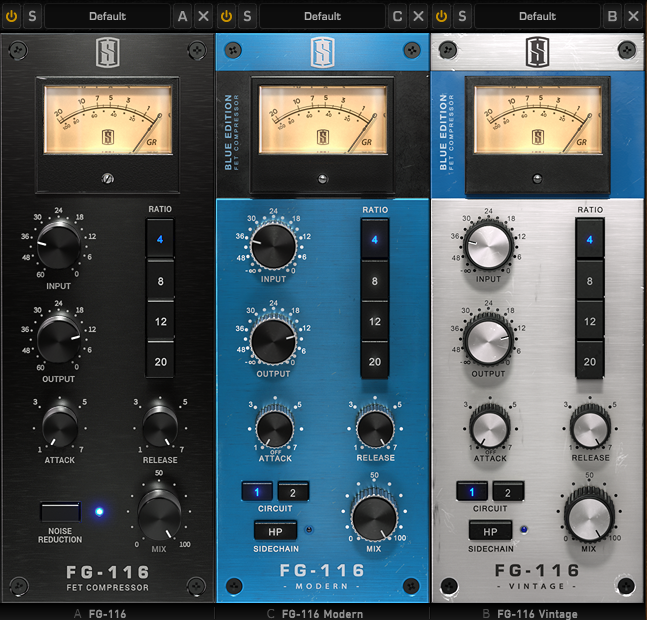Click the B slot letter button
This screenshot has height=620, width=647.
click(x=612, y=16)
